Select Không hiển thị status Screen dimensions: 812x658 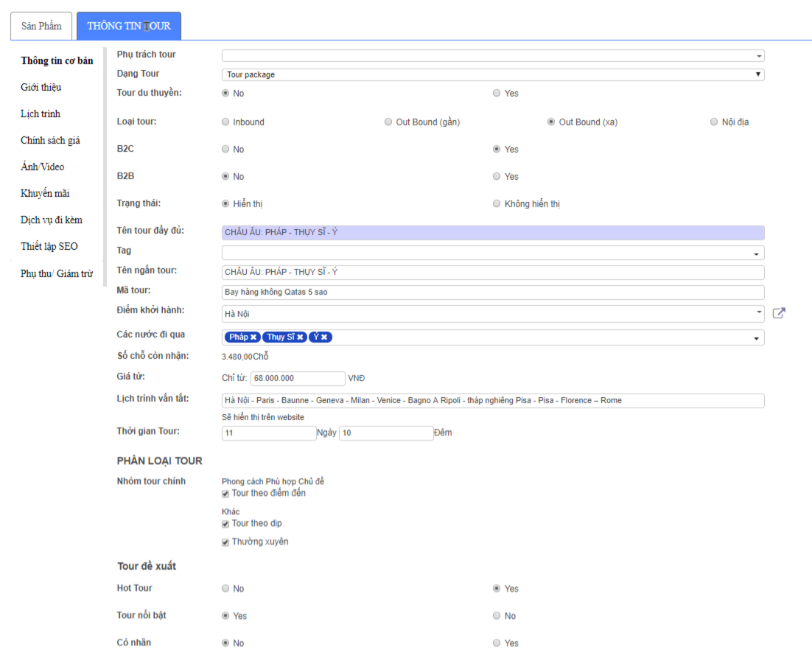tap(497, 203)
